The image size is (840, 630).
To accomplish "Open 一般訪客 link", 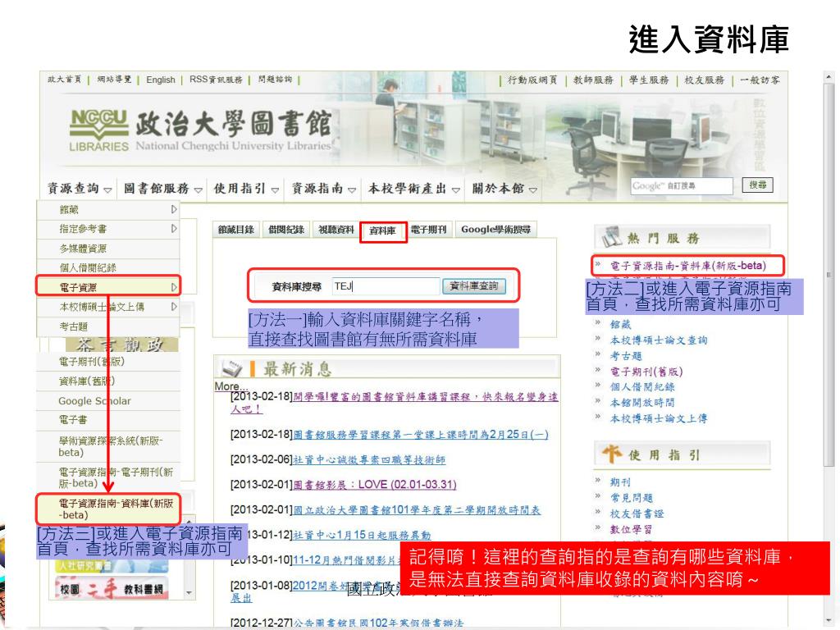I will coord(760,80).
